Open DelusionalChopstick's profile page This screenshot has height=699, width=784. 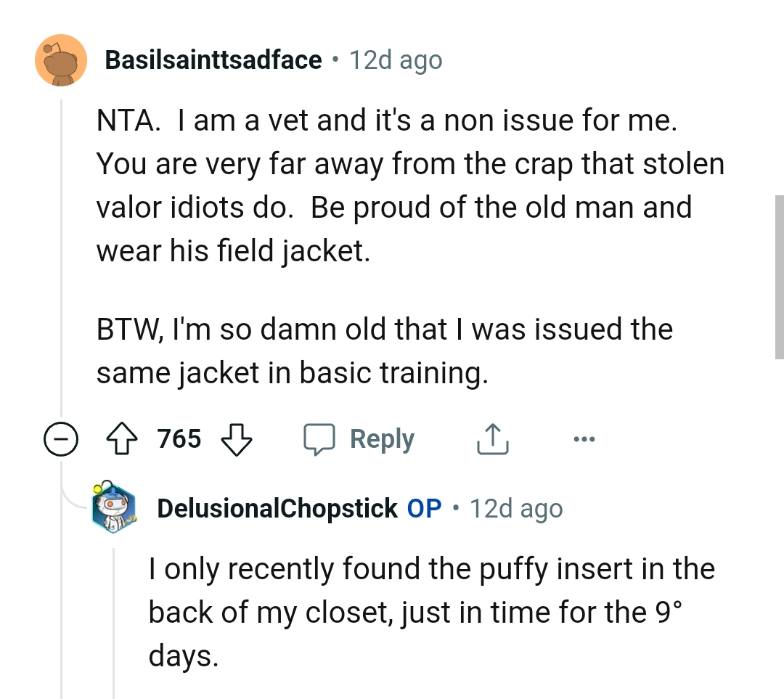(278, 508)
